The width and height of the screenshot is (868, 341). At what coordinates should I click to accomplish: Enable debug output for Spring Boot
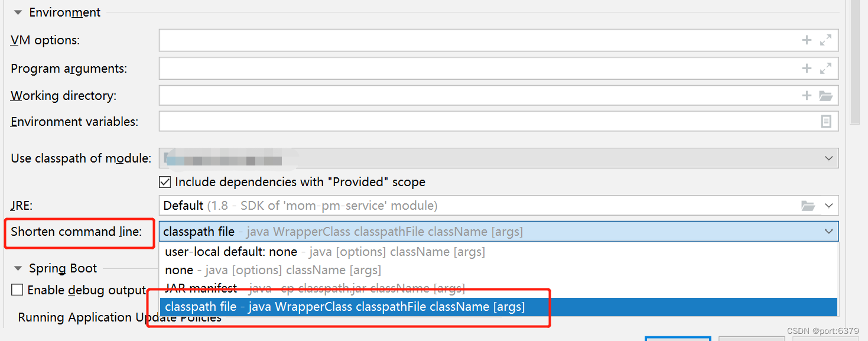click(17, 290)
